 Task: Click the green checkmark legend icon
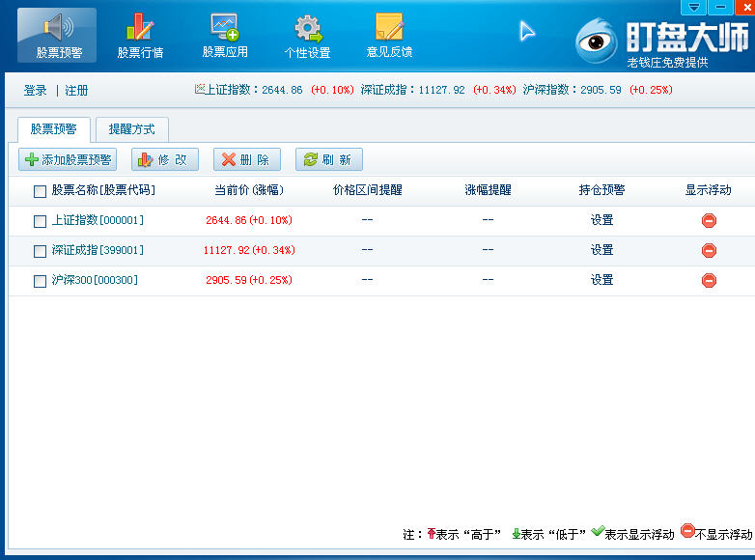(598, 531)
